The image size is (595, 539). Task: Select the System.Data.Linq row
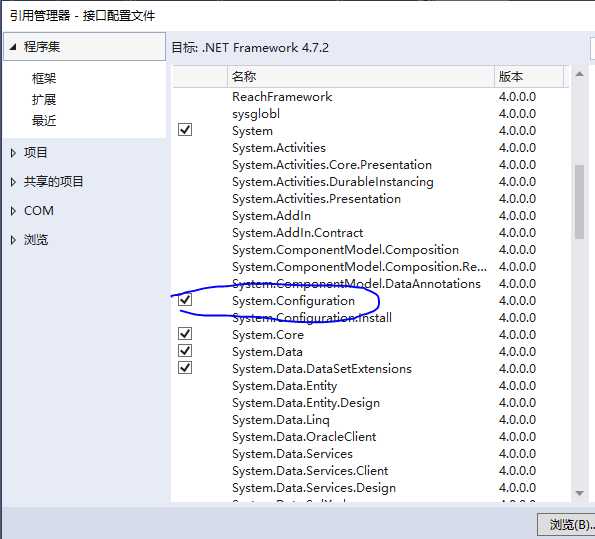pos(371,420)
